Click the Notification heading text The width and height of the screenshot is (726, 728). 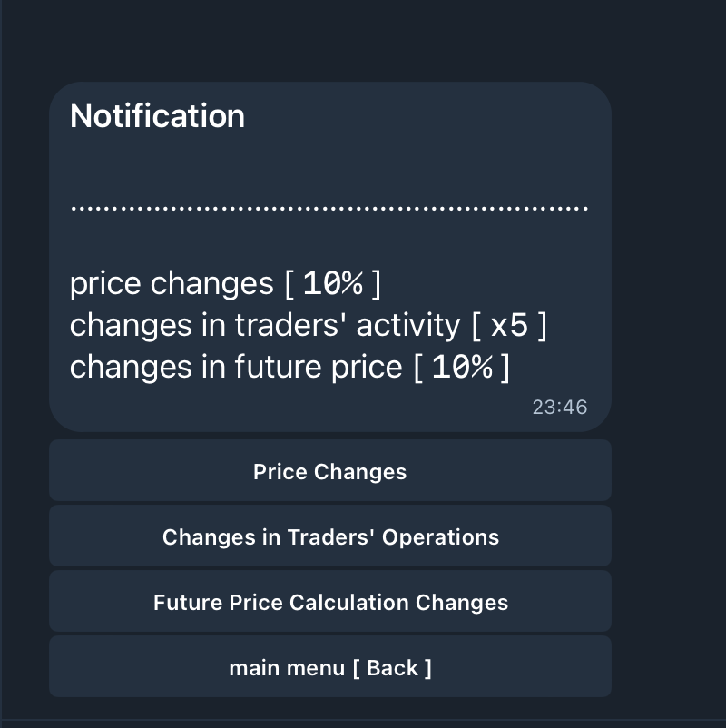157,116
